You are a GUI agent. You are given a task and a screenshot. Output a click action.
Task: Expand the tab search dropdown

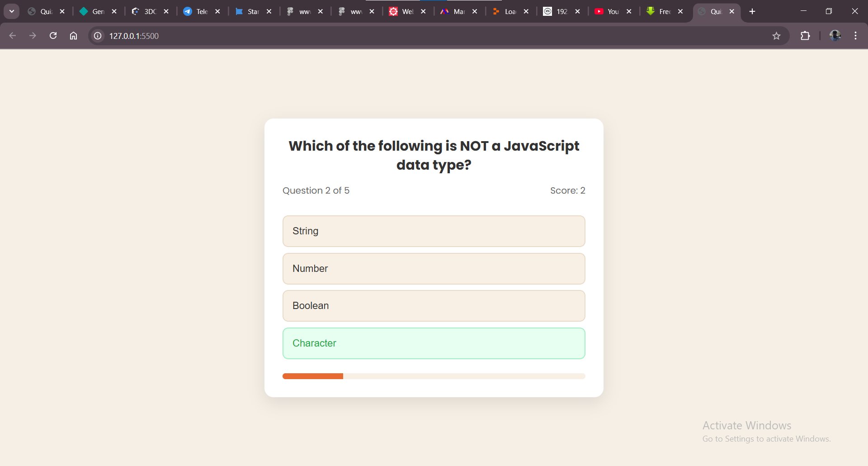[x=11, y=11]
